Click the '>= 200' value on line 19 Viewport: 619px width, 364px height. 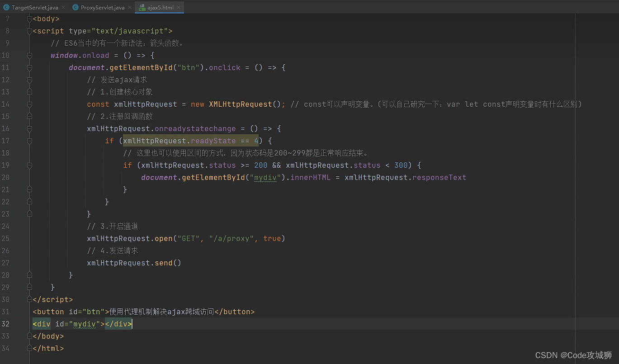pos(254,165)
